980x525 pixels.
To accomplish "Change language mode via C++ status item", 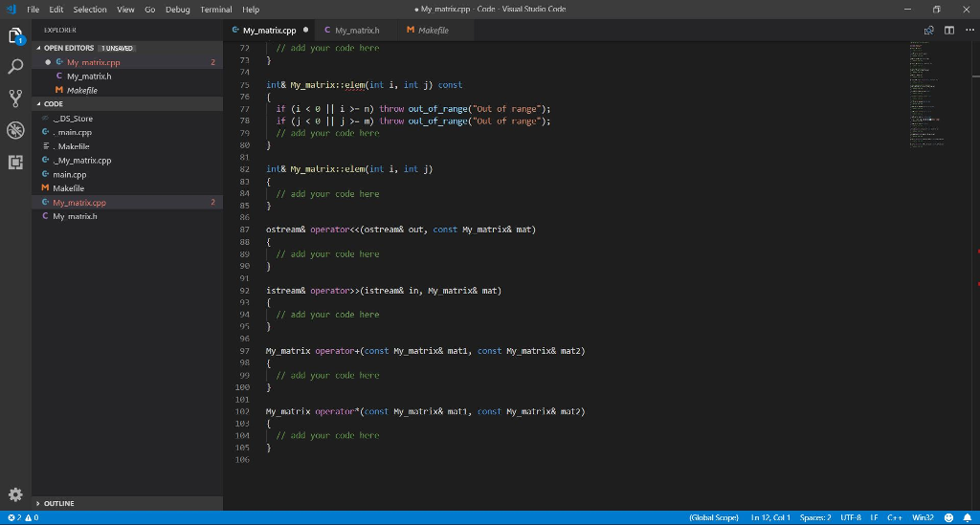I will tap(895, 517).
